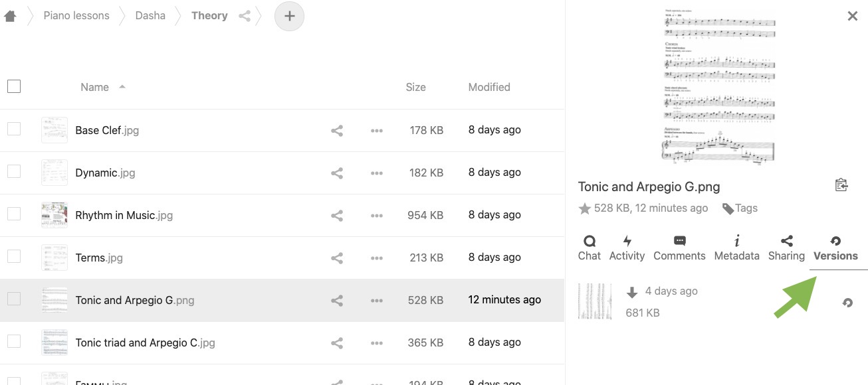868x385 pixels.
Task: Share the Rhythm in Music.jpg file
Action: coord(337,216)
